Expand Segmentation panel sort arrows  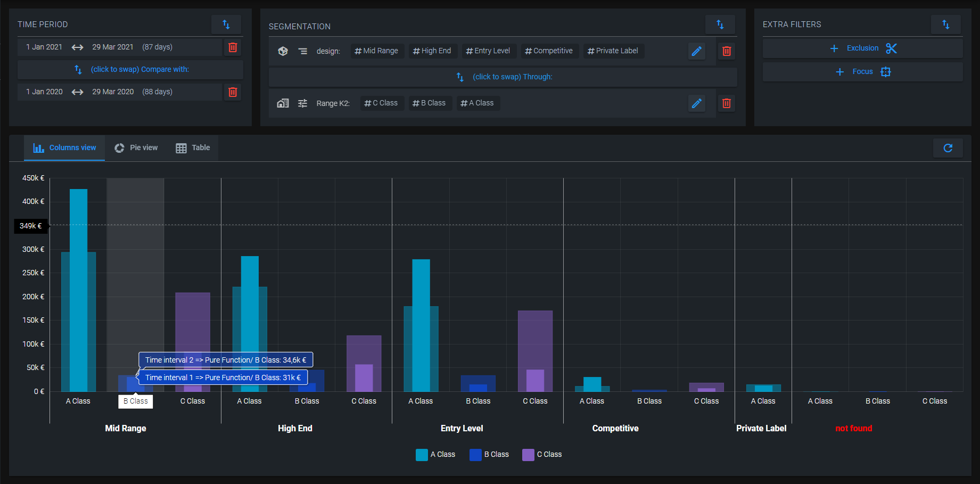(x=720, y=24)
